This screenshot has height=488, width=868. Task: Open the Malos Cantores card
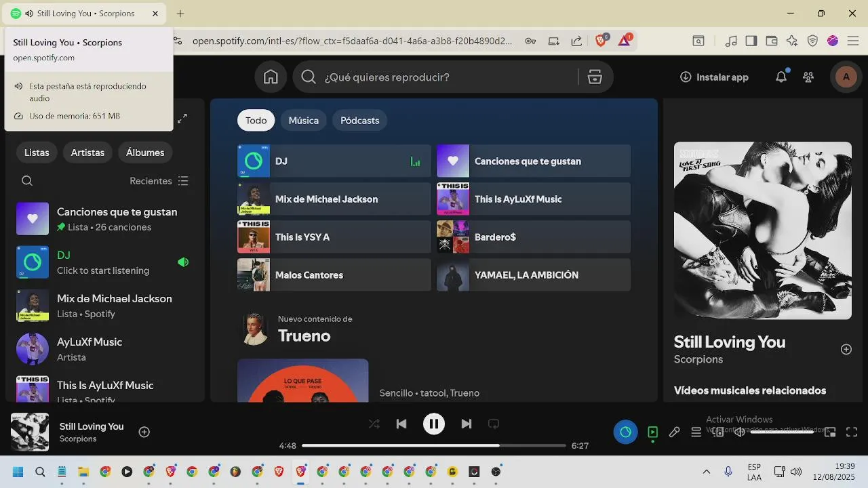[334, 275]
